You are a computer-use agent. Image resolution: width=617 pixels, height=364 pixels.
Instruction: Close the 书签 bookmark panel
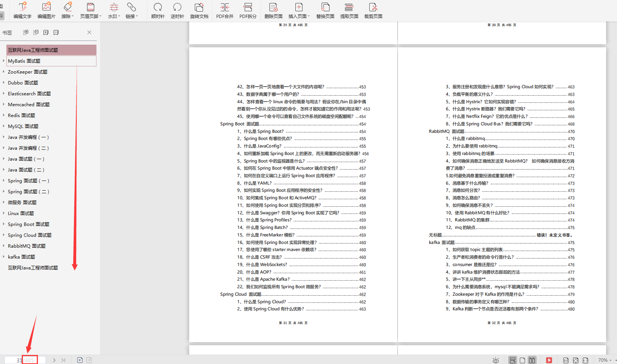click(x=89, y=32)
